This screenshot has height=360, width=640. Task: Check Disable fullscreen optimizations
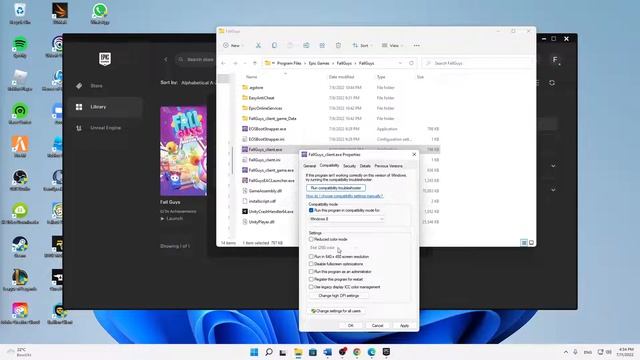[311, 264]
